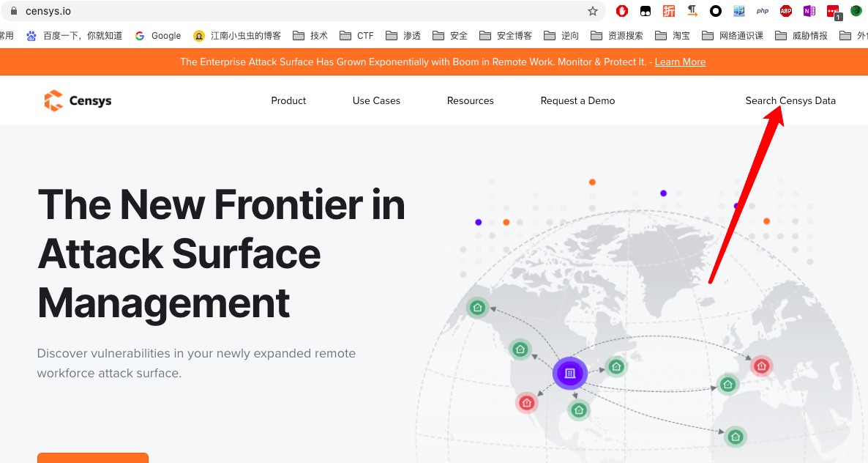Screen dimensions: 868x463
Task: Open the paragraph arrow extension icon
Action: point(692,11)
